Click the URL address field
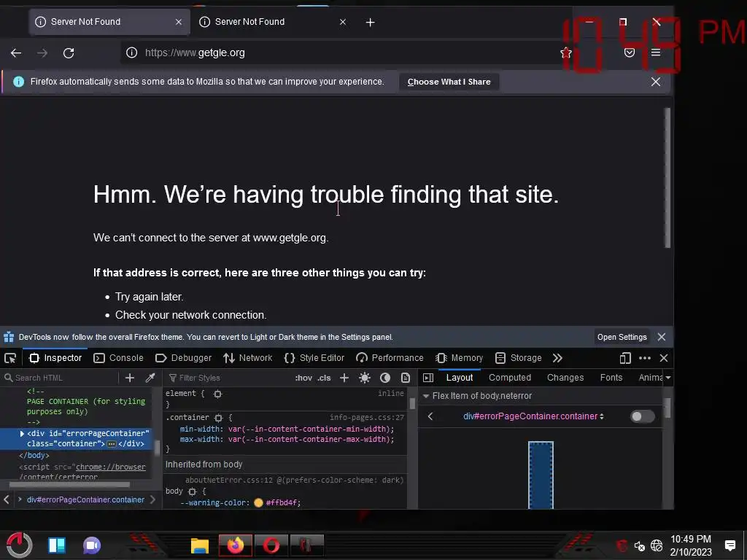The height and width of the screenshot is (560, 747). [x=348, y=52]
